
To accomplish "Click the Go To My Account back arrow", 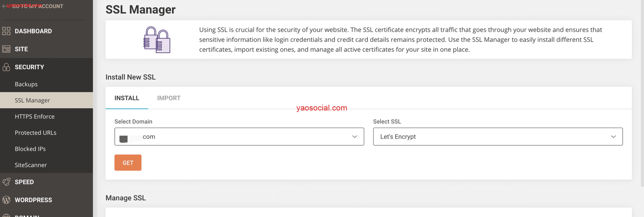I will tap(4, 6).
